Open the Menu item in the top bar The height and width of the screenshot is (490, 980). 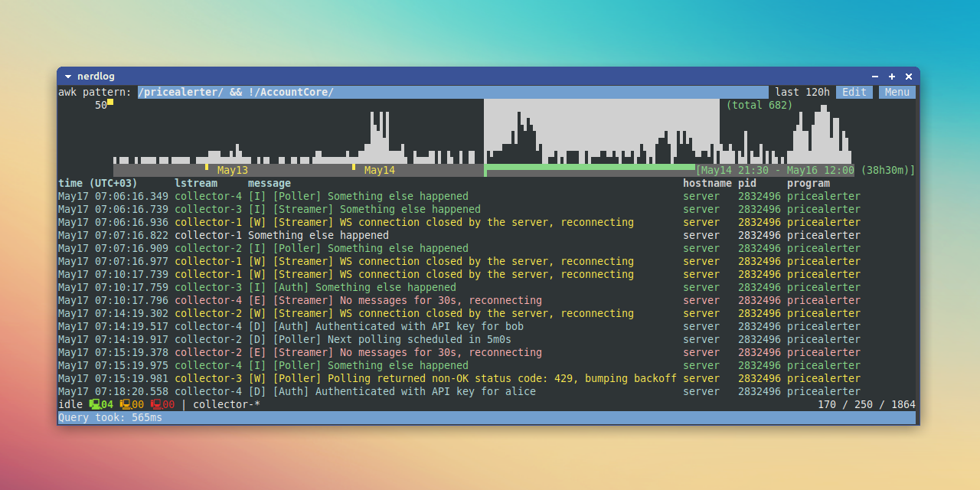point(897,91)
